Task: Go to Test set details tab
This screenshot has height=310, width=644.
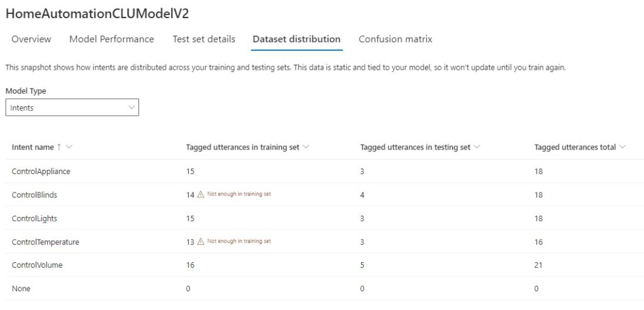Action: (x=204, y=39)
